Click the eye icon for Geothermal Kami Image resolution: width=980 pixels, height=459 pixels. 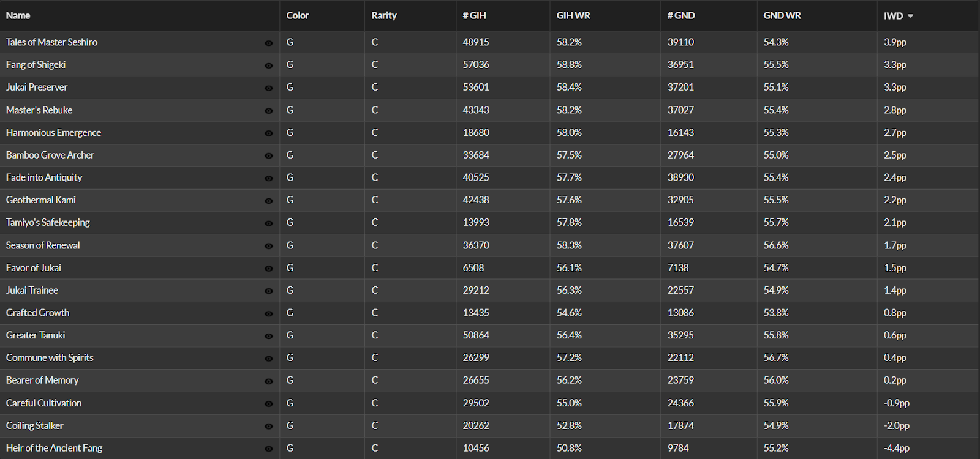(x=268, y=201)
